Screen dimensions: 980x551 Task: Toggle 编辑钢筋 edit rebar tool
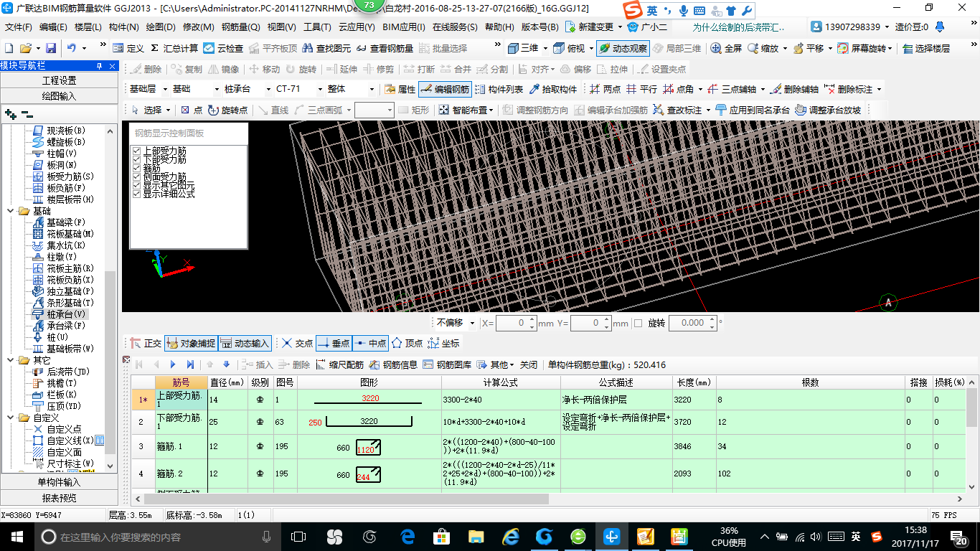pyautogui.click(x=445, y=89)
